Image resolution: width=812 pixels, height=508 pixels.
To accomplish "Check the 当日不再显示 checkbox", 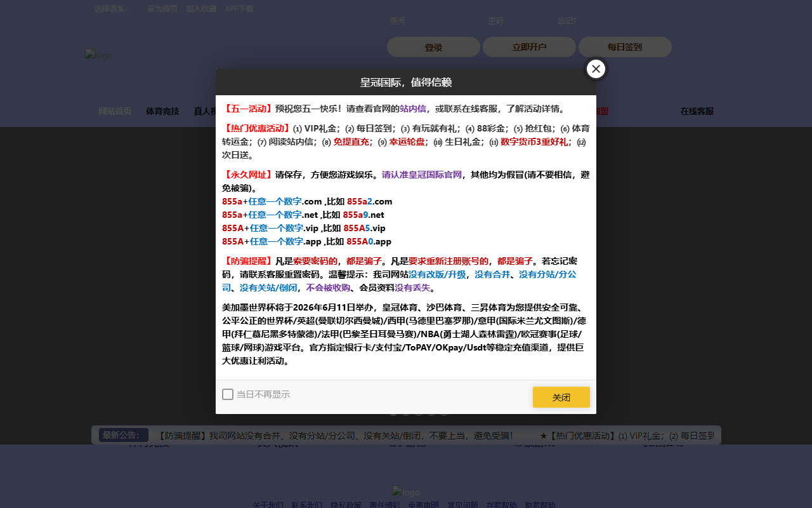I will 228,394.
